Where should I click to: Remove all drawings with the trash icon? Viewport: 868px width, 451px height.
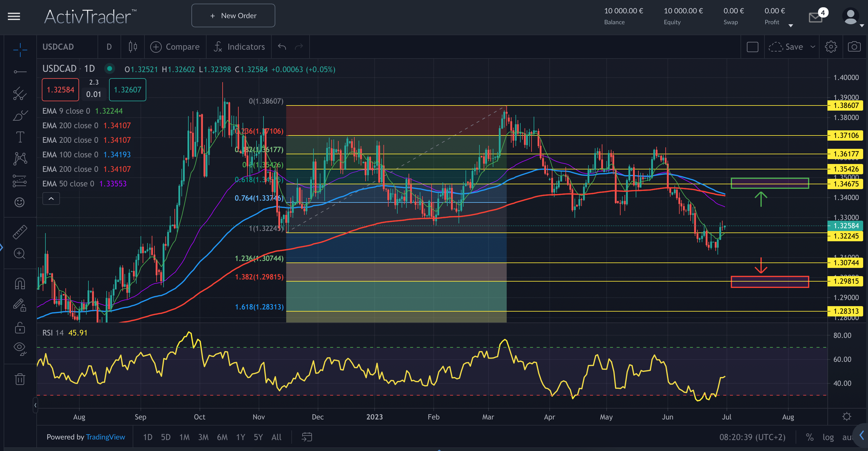click(x=20, y=379)
